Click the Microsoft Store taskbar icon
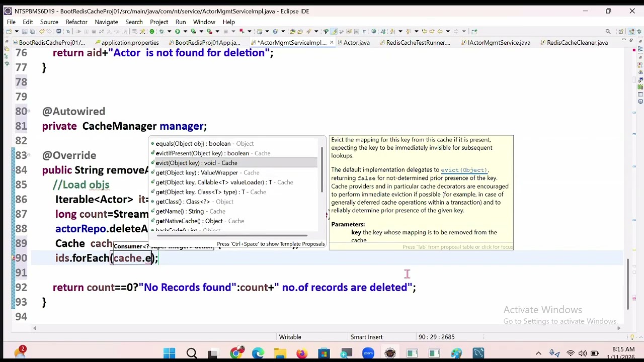Screen dimensions: 644x362 click(324, 353)
